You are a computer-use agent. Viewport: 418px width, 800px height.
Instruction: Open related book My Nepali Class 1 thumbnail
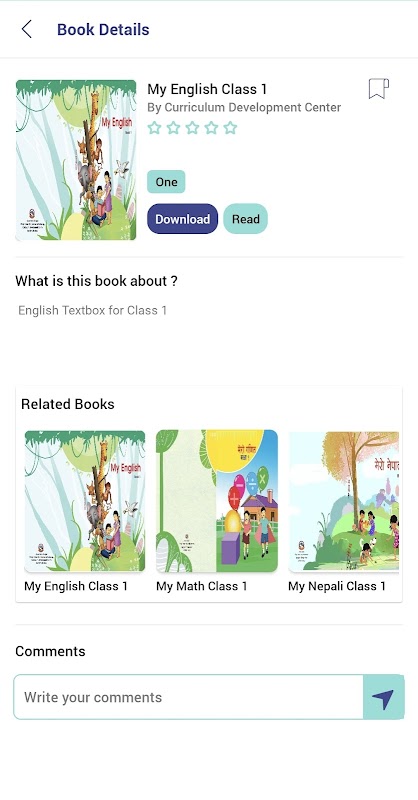pyautogui.click(x=344, y=501)
